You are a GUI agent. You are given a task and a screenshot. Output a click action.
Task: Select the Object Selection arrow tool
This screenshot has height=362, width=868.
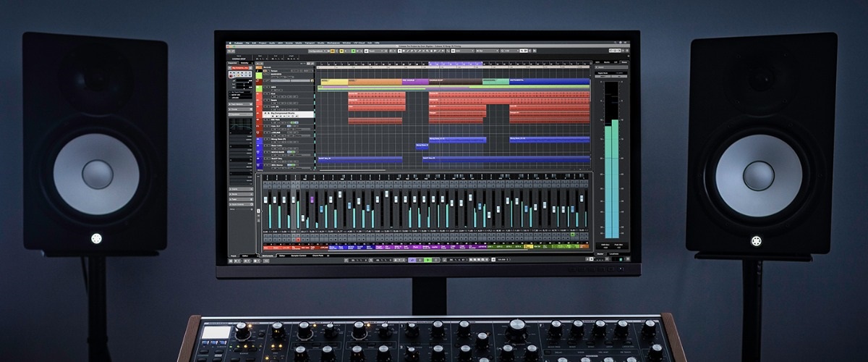[x=399, y=51]
